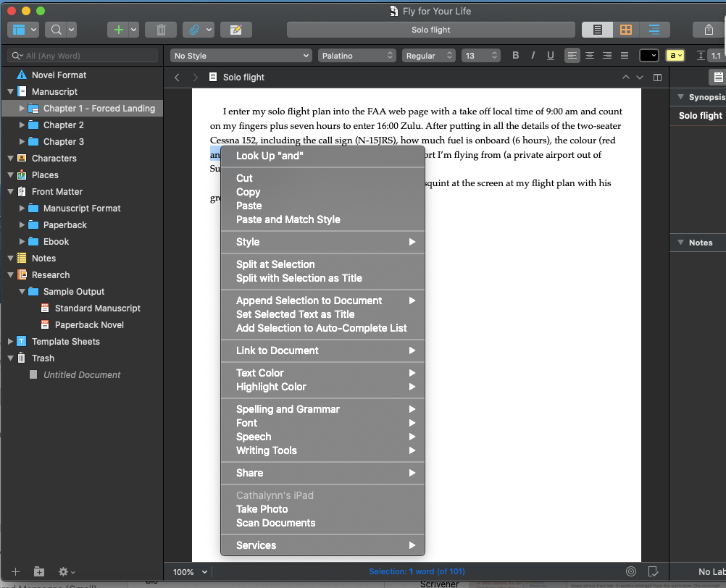Viewport: 726px width, 588px height.
Task: Open the text color swatch
Action: coord(648,55)
